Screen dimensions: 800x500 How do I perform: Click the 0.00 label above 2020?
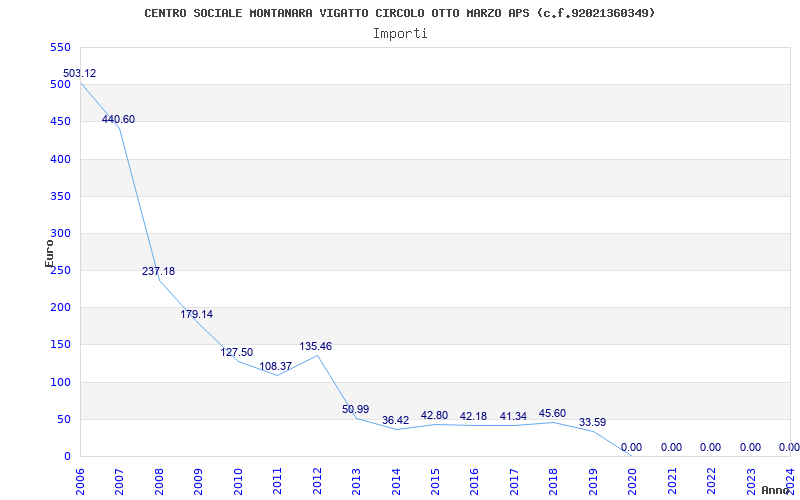pyautogui.click(x=632, y=447)
